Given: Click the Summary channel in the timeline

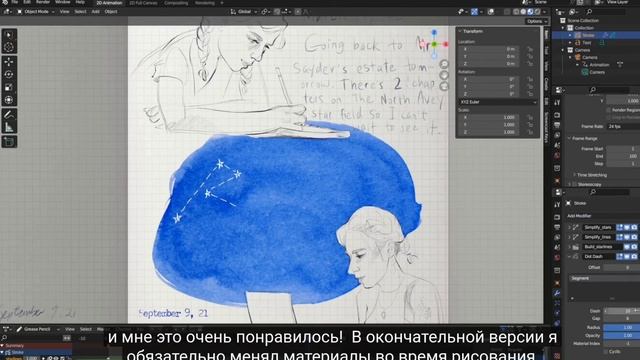Looking at the screenshot, I should point(36,346).
